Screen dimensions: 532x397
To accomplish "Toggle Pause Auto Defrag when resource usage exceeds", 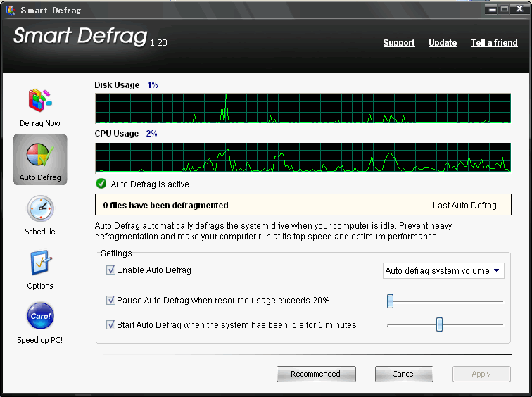I will coord(110,300).
